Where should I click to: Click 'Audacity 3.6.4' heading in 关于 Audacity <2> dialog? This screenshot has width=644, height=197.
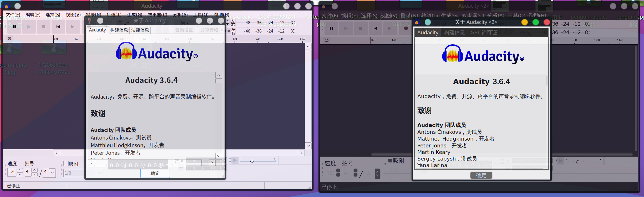coord(481,82)
